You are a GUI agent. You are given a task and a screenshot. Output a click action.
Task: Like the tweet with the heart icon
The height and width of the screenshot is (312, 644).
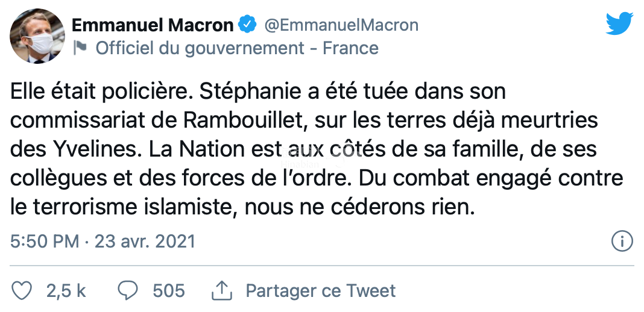(22, 291)
